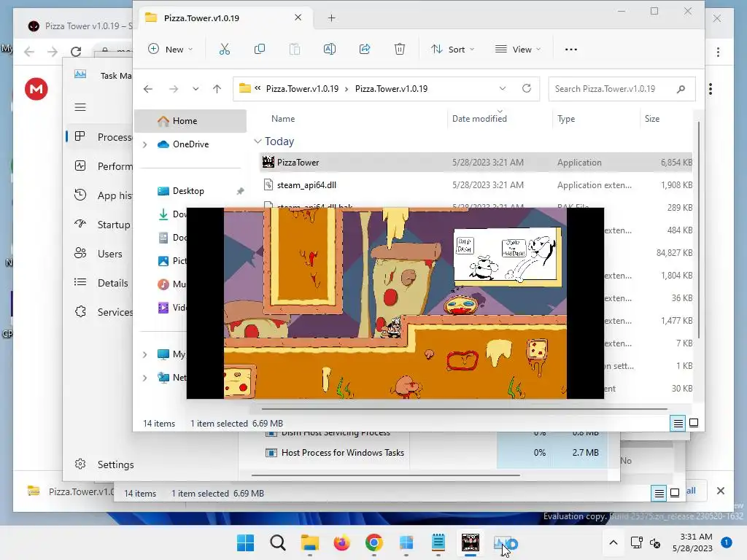This screenshot has height=560, width=747.
Task: Select Home in the navigation pane
Action: coord(190,121)
